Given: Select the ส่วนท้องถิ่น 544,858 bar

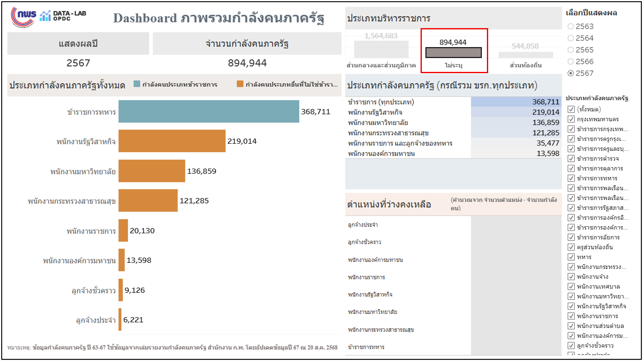Looking at the screenshot, I should pos(526,55).
